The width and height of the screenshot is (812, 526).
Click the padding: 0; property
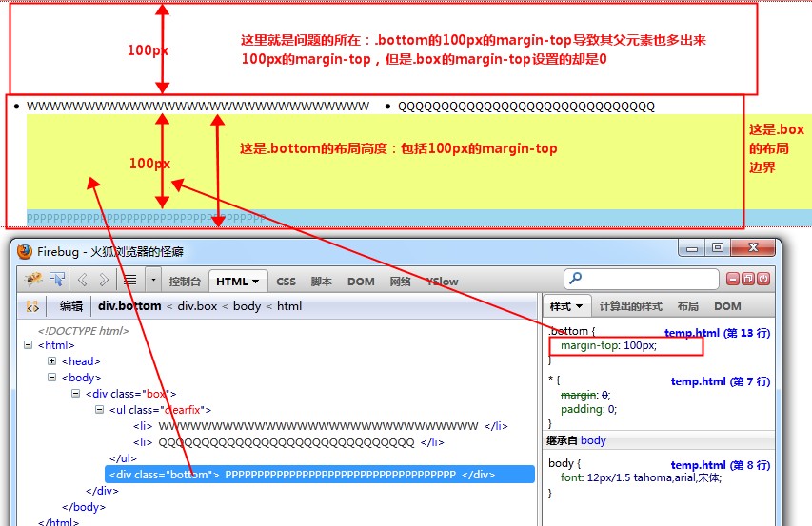589,409
